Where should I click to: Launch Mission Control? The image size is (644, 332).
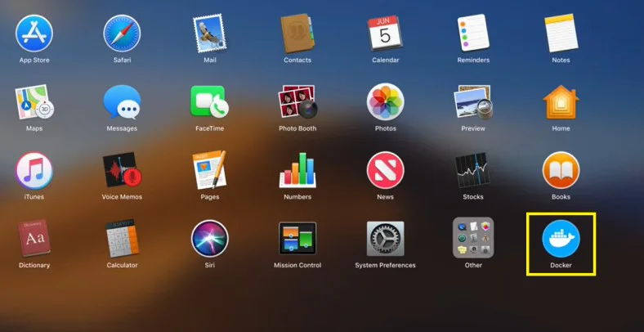(297, 239)
